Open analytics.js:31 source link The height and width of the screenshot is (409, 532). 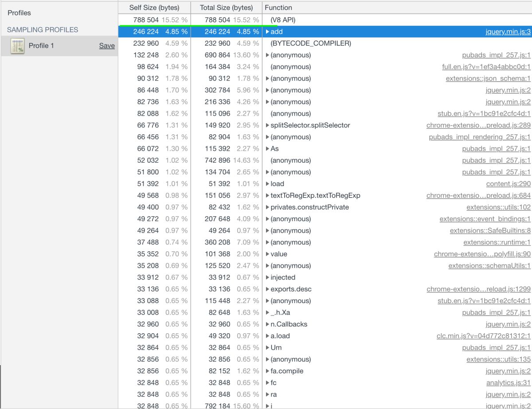(509, 383)
